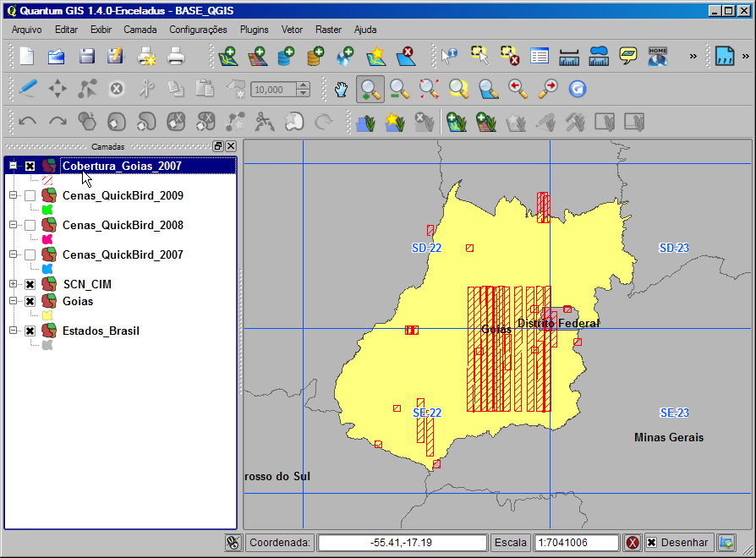Open the projection status icon
Image resolution: width=756 pixels, height=558 pixels.
tap(726, 543)
